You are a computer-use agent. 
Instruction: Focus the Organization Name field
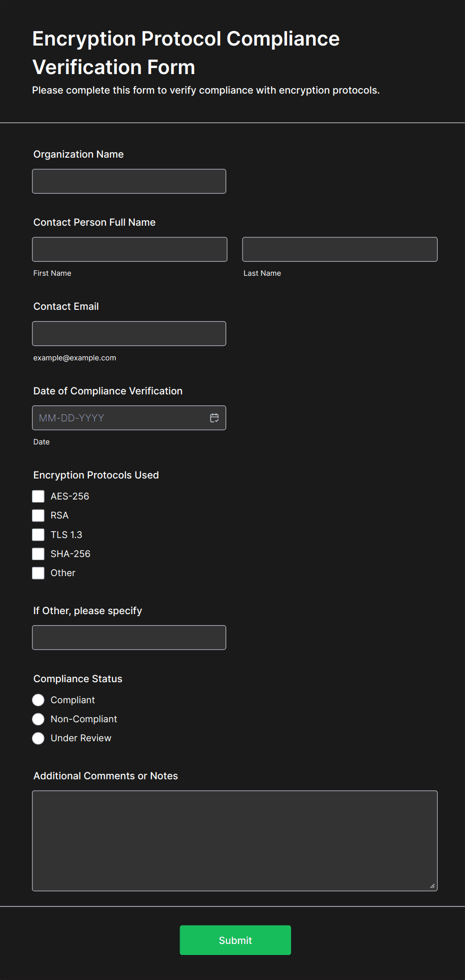click(x=129, y=181)
